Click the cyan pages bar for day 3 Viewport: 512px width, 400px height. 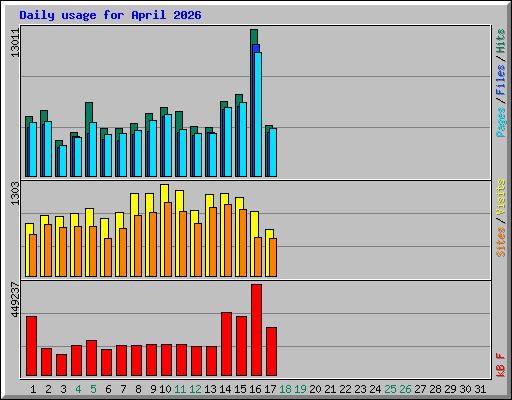63,161
